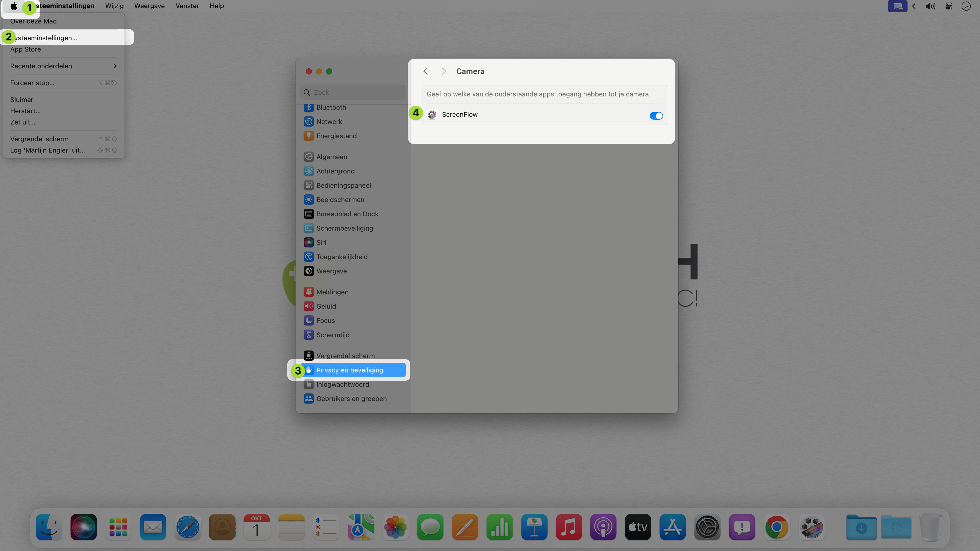This screenshot has height=551, width=980.
Task: Open App Store from Apple menu
Action: pos(64,49)
